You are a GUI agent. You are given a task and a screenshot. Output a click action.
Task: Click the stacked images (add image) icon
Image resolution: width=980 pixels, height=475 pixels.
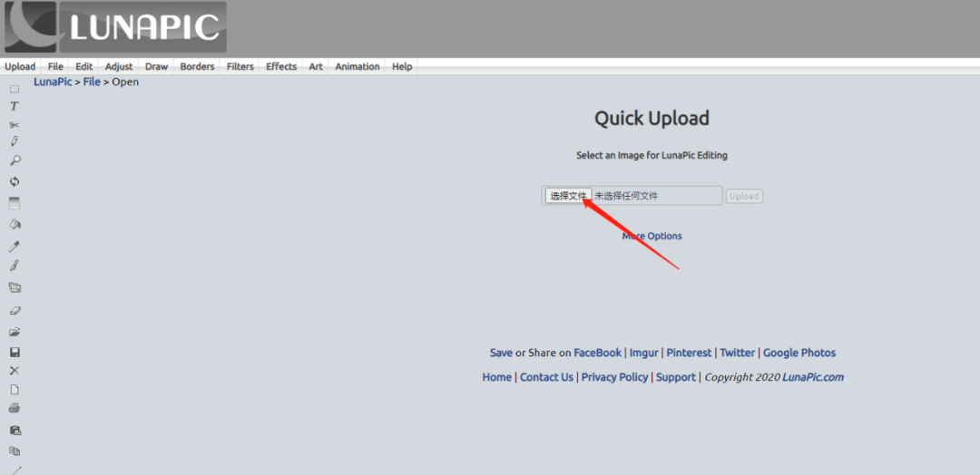point(15,287)
